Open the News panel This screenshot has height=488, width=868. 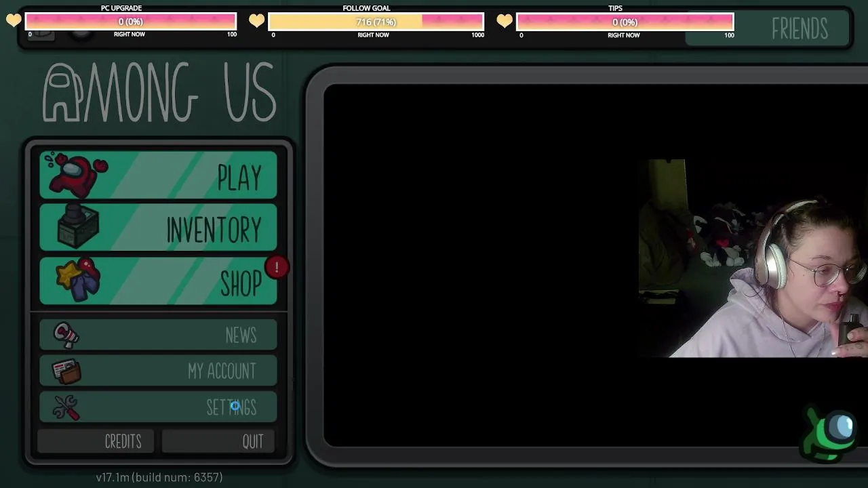(x=158, y=335)
